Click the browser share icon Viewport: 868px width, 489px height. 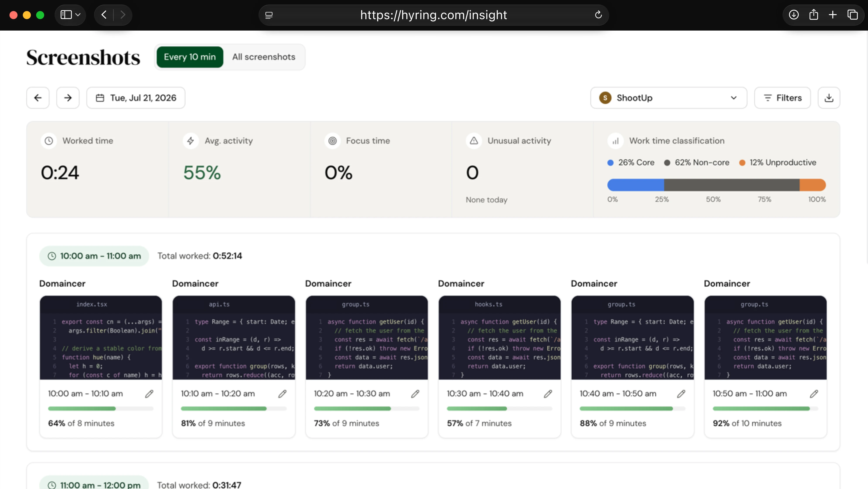pos(813,15)
